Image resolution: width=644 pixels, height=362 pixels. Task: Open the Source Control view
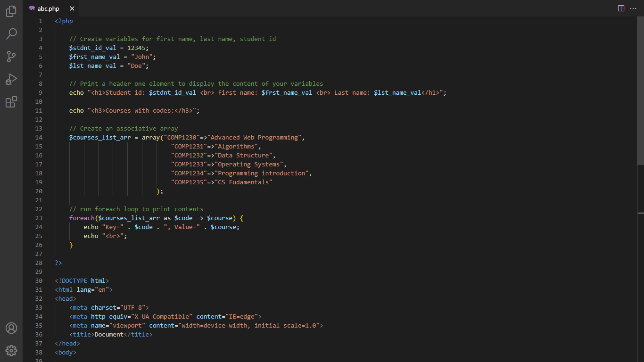(x=11, y=57)
